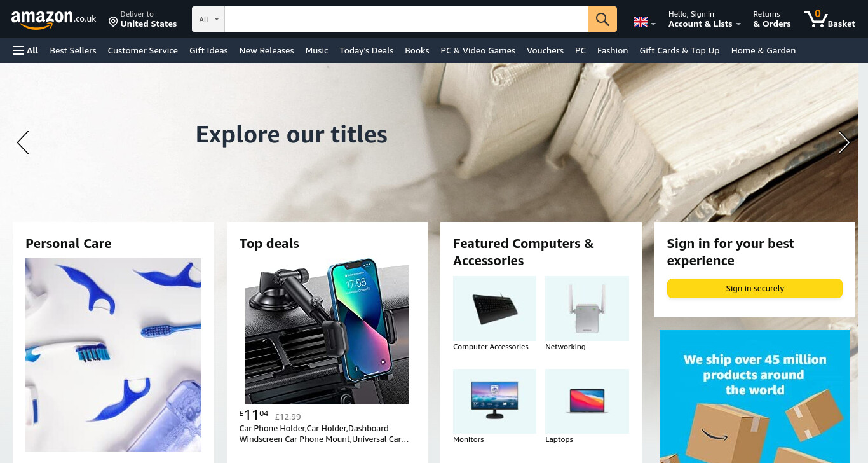Click the Networking category thumbnail
The height and width of the screenshot is (463, 868).
click(587, 308)
